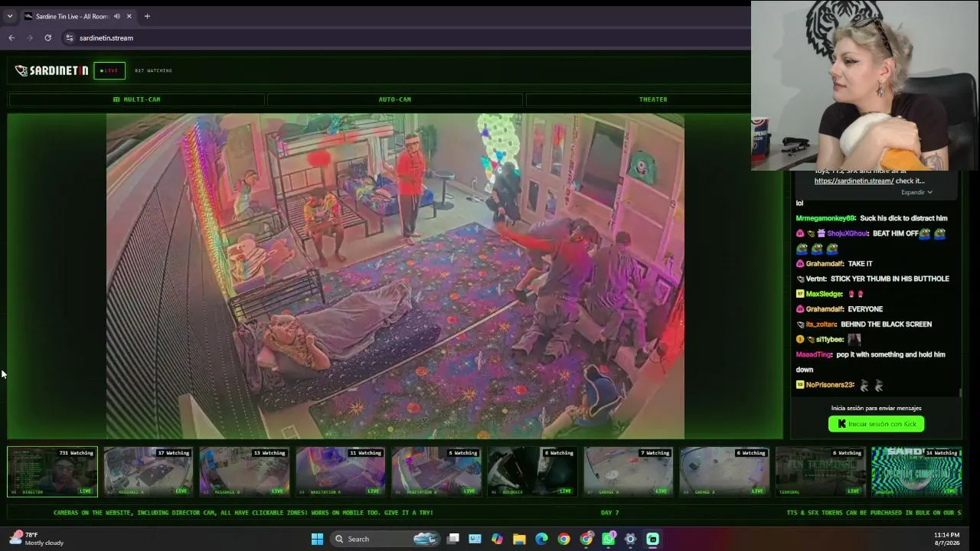Screen dimensions: 980x551
Task: Click the DAY 7 ticker text
Action: (609, 513)
